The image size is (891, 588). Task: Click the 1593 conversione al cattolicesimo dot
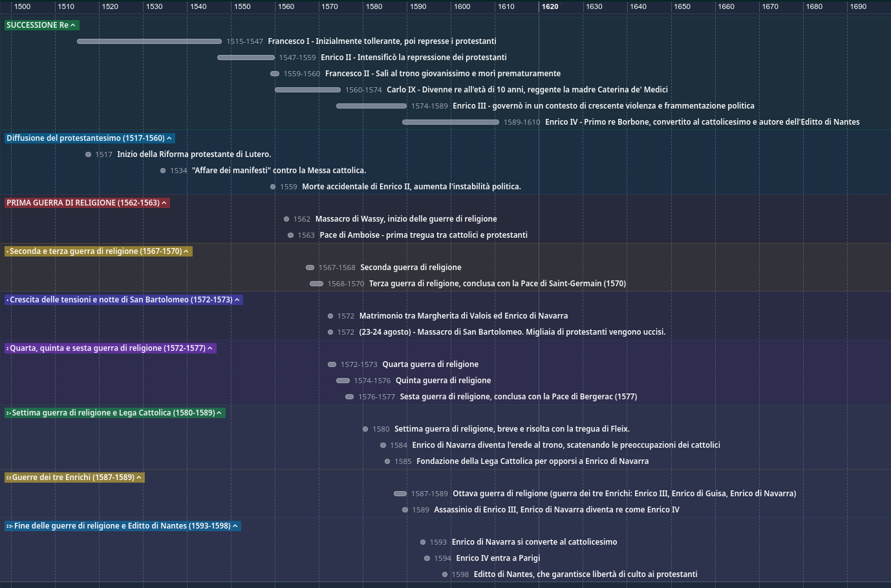423,542
